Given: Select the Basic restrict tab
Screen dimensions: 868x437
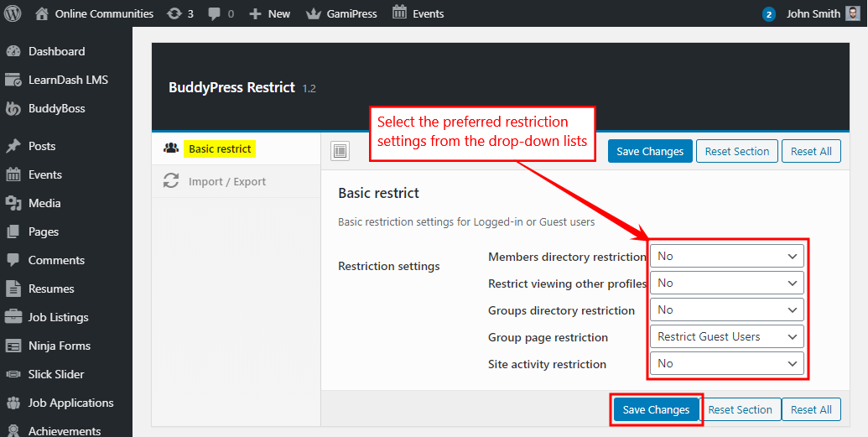Looking at the screenshot, I should 220,148.
